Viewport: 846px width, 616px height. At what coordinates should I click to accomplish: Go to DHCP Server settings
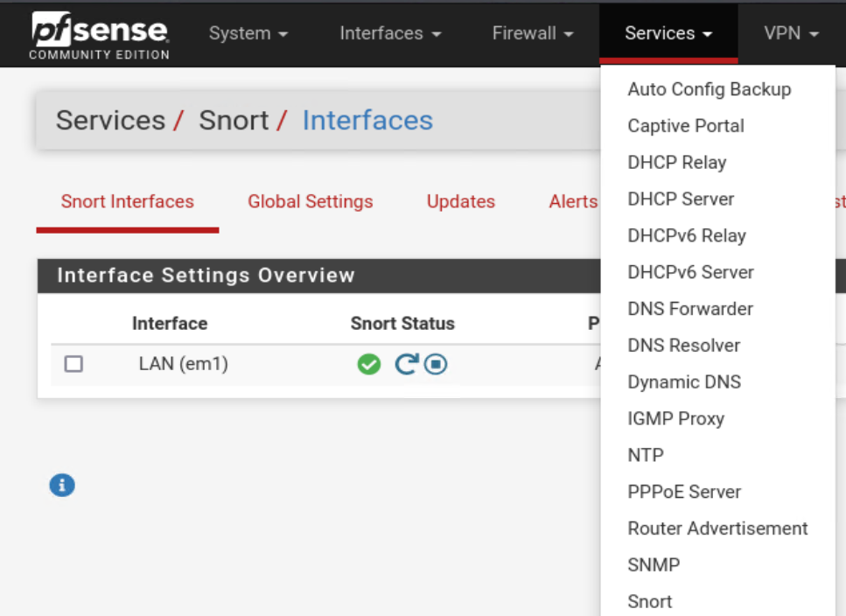(x=681, y=199)
